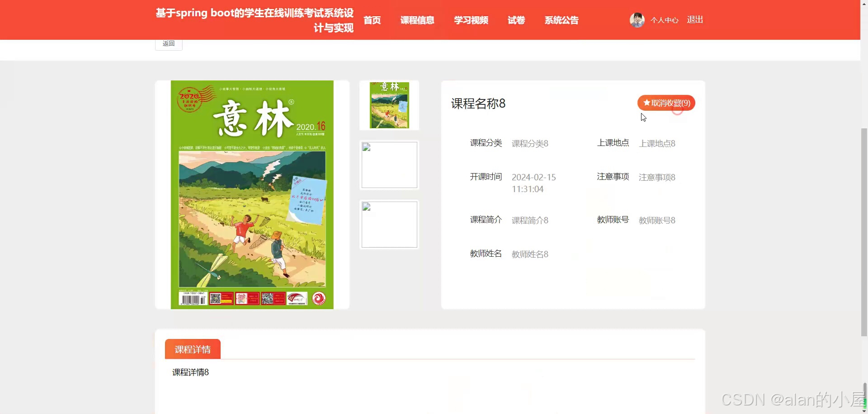Image resolution: width=868 pixels, height=414 pixels.
Task: Click the value 注意事项8
Action: point(657,177)
